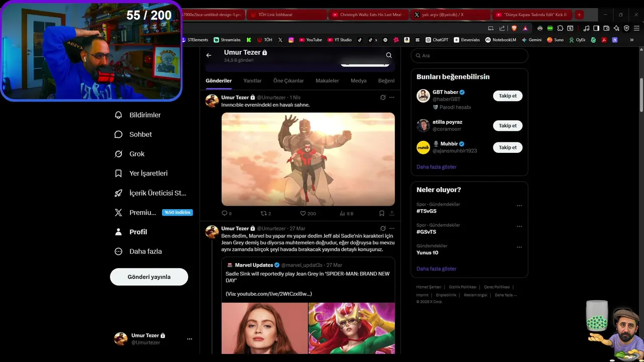The width and height of the screenshot is (644, 362).
Task: Expand hidden bookmarks overflow chevron
Action: pos(632,40)
